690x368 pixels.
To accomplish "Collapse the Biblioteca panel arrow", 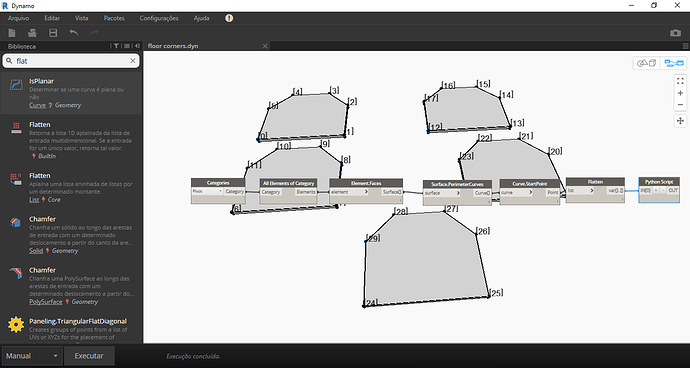I will tap(137, 46).
